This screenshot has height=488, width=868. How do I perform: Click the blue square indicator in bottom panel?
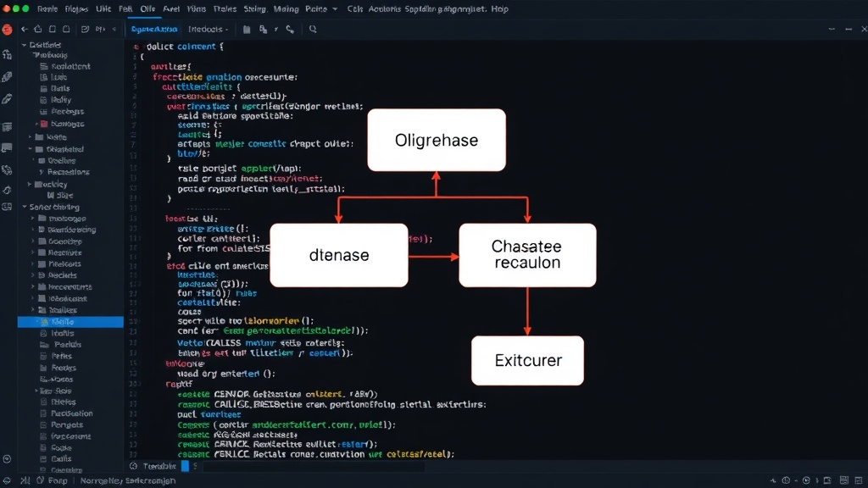(x=185, y=466)
